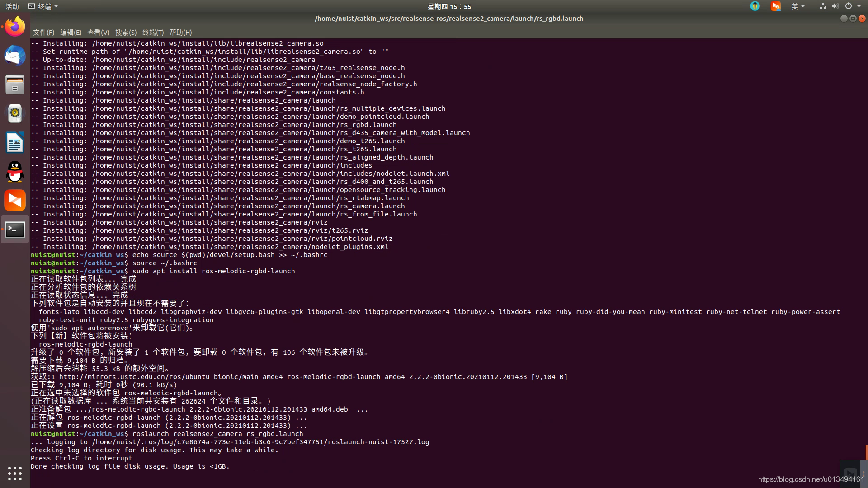
Task: Open the 查看(V) menu
Action: click(x=98, y=33)
